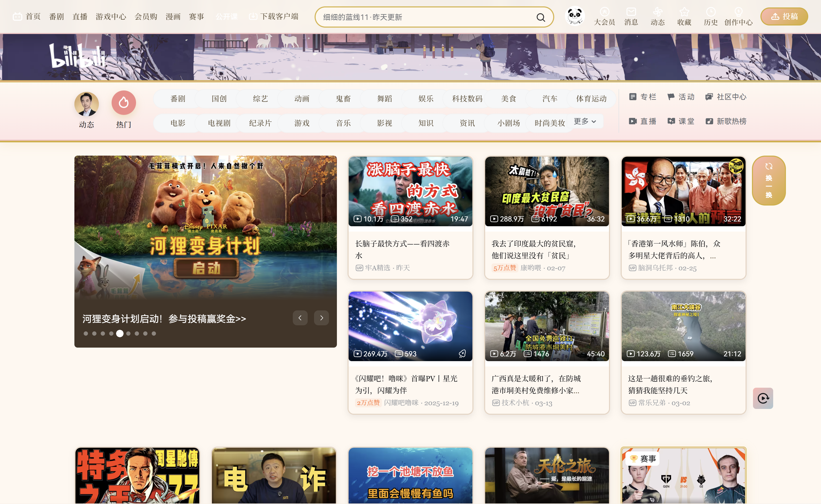The image size is (821, 504).
Task: Expand the 更多 categories dropdown
Action: pos(585,121)
